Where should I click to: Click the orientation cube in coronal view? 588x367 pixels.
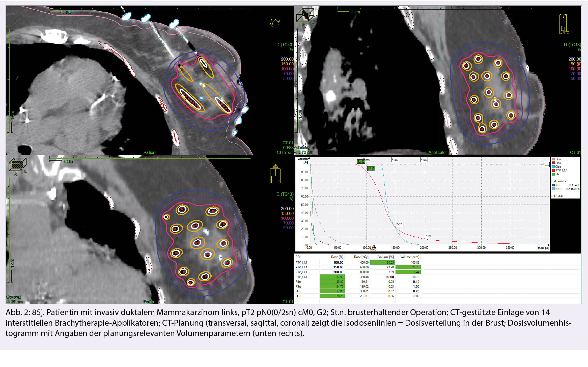tap(17, 165)
